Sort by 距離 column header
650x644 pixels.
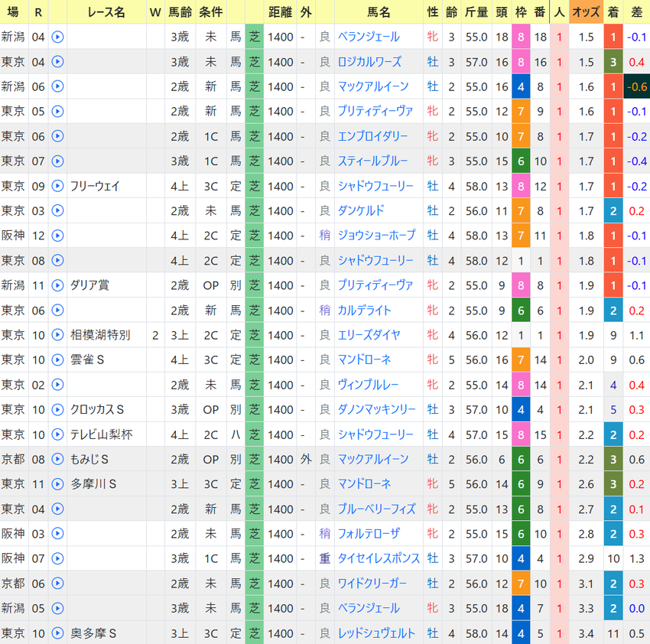280,11
